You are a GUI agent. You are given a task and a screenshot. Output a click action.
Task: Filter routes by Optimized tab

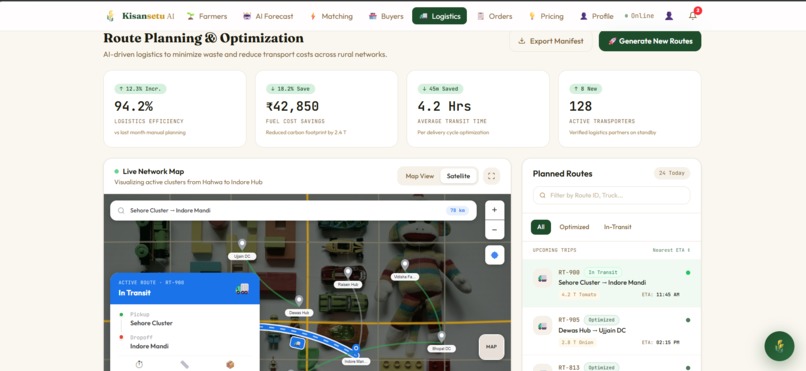click(x=574, y=227)
